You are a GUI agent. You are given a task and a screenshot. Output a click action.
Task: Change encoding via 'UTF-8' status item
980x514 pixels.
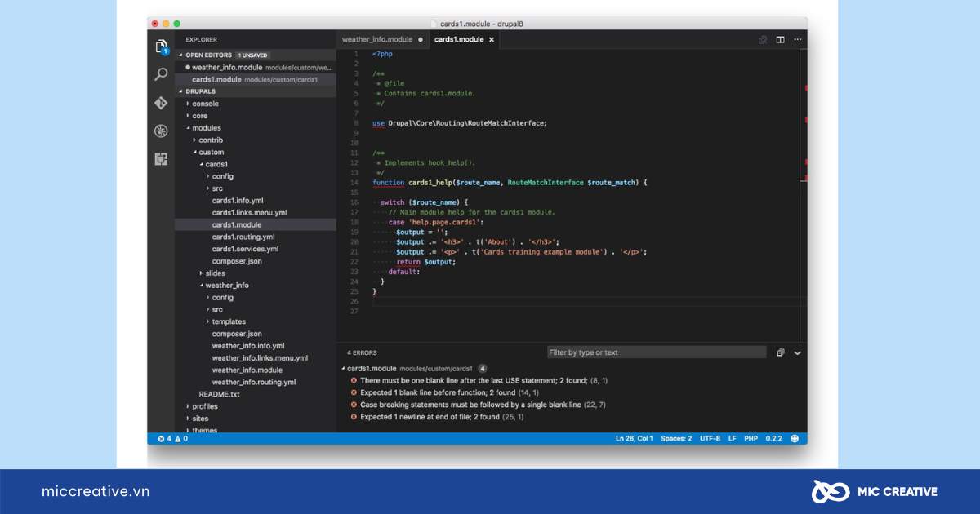tap(710, 438)
